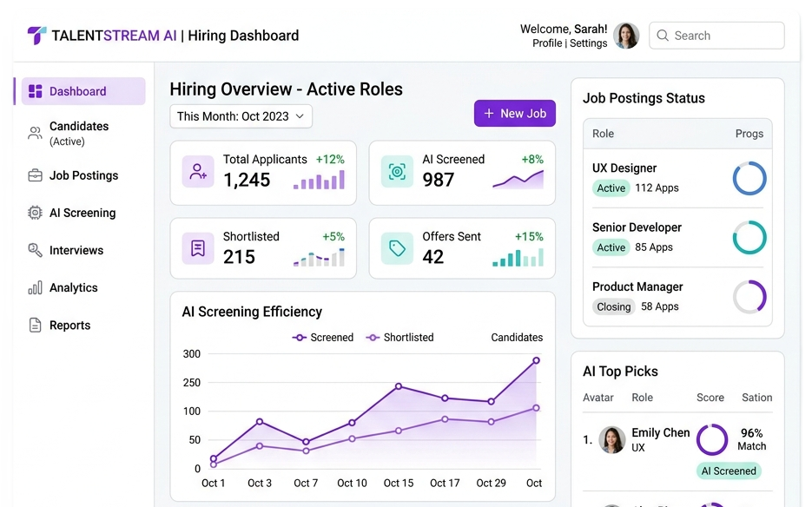Click the Senior Developer Active badge

tap(611, 247)
